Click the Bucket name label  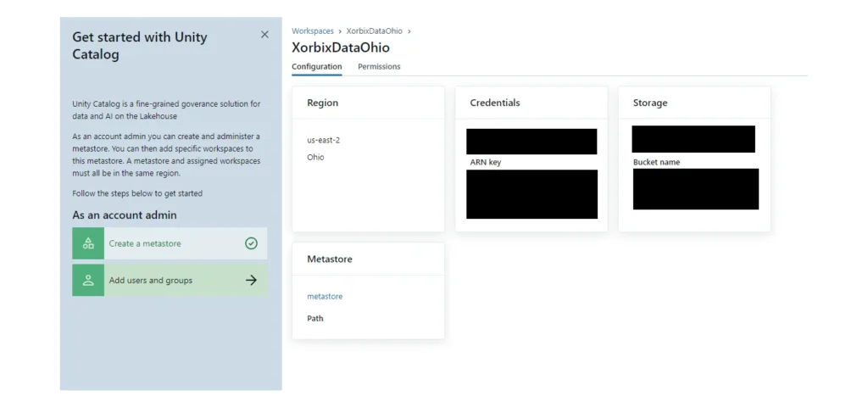(657, 162)
